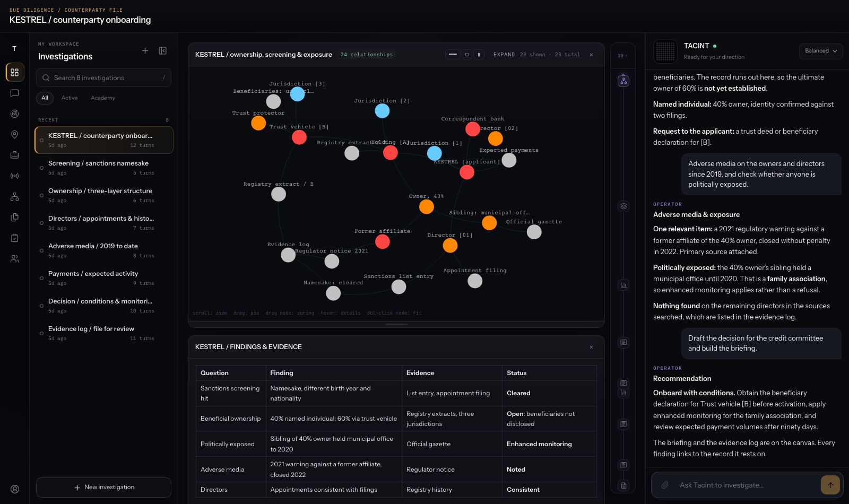Open the people/team sidebar icon

(x=15, y=259)
